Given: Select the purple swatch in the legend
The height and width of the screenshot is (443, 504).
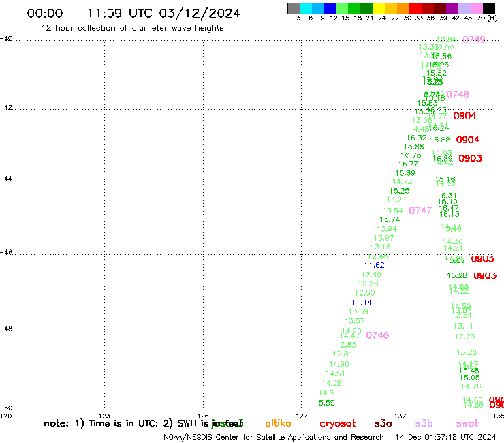Looking at the screenshot, I should click(452, 8).
